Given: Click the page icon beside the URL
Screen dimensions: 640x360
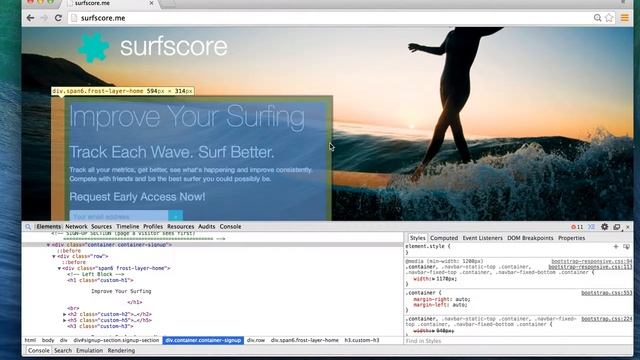Looking at the screenshot, I should 74,18.
